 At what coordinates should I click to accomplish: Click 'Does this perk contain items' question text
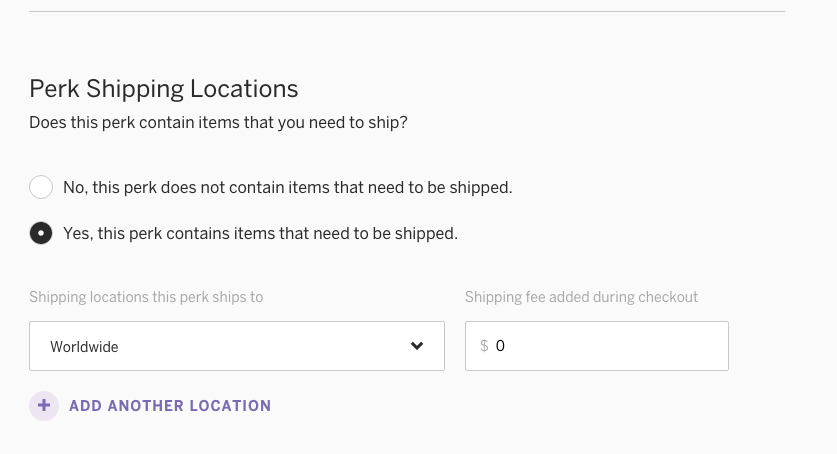tap(218, 123)
